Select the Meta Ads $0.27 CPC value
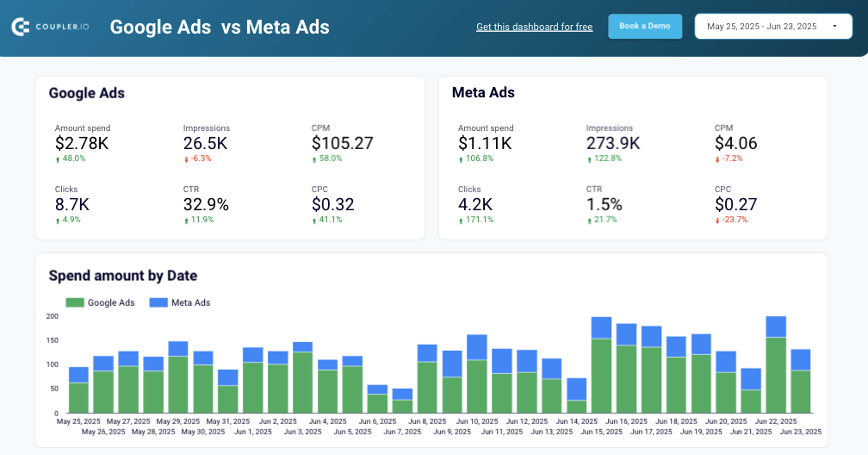 tap(736, 204)
